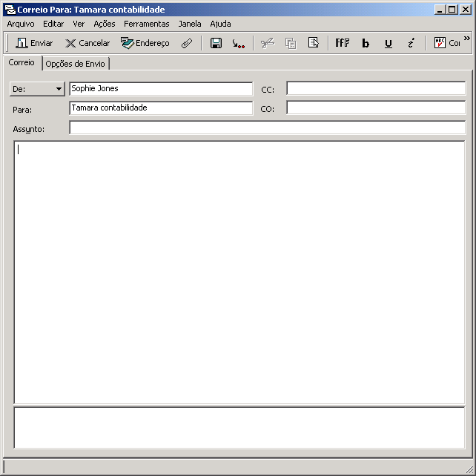Screen dimensions: 476x476
Task: Expand hidden toolbar buttons chevron
Action: pyautogui.click(x=467, y=39)
